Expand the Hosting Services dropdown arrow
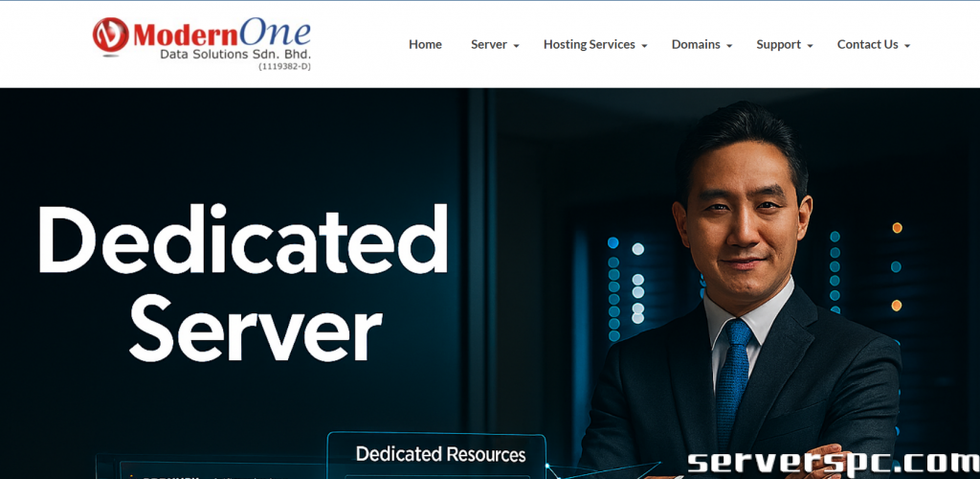This screenshot has width=980, height=479. tap(644, 46)
